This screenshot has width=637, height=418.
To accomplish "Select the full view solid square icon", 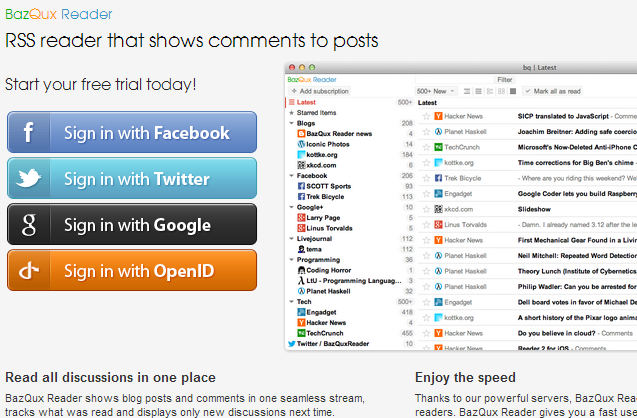I will click(513, 91).
